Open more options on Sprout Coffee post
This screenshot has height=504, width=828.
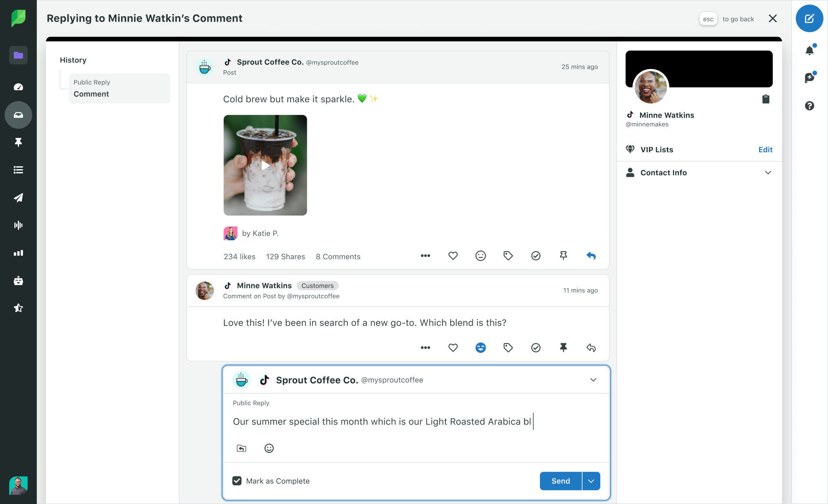(425, 256)
